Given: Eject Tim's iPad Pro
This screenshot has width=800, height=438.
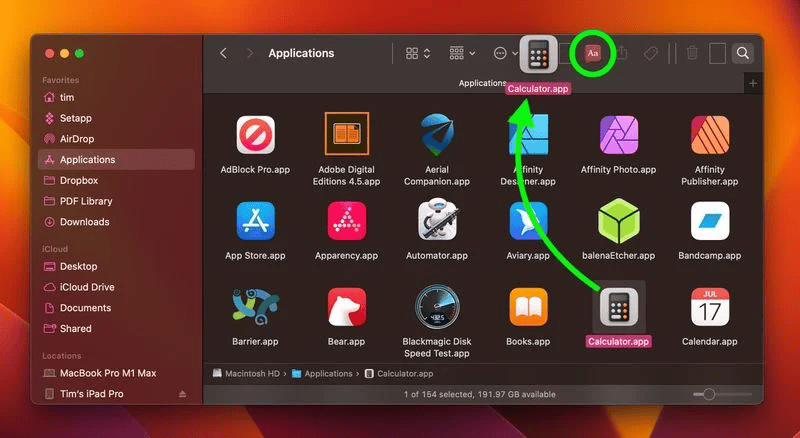Looking at the screenshot, I should (182, 394).
